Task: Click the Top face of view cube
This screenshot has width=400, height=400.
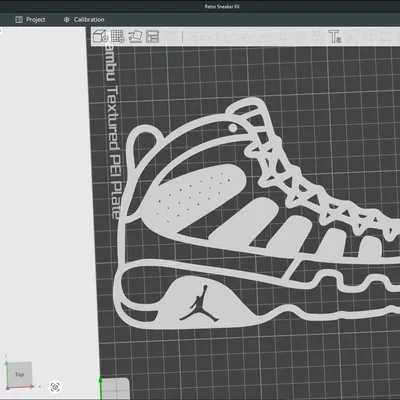Action: (20, 374)
